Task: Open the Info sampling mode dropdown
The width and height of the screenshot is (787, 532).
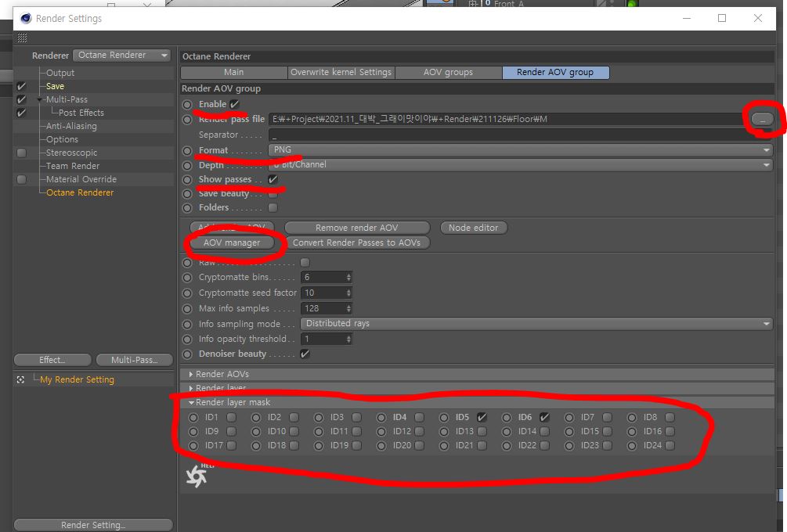Action: pos(536,323)
